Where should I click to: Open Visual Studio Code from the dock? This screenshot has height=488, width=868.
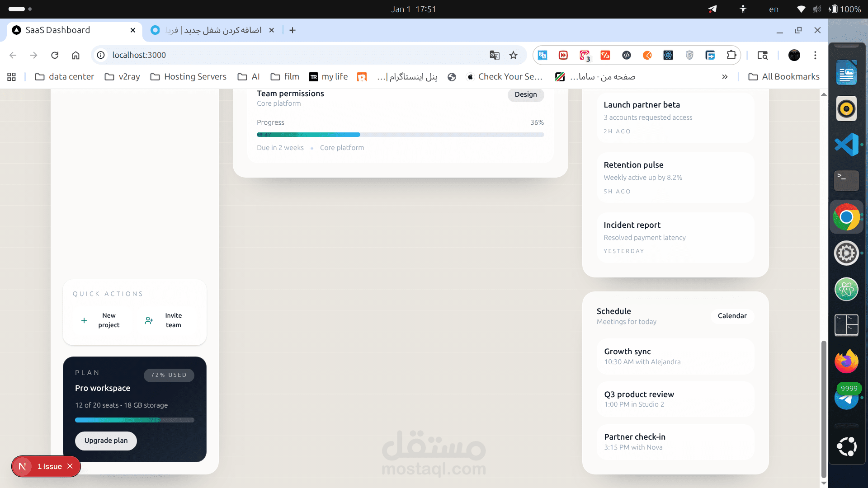pyautogui.click(x=846, y=145)
